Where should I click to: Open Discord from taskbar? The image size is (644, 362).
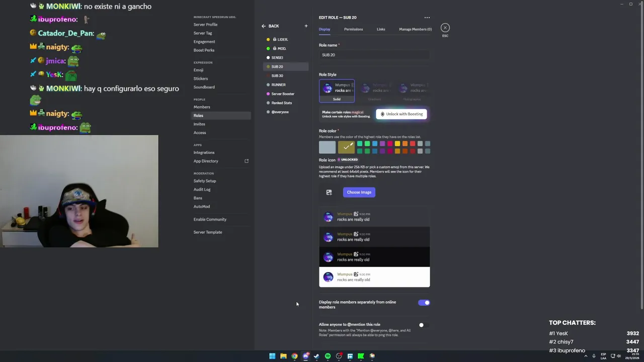[305, 356]
